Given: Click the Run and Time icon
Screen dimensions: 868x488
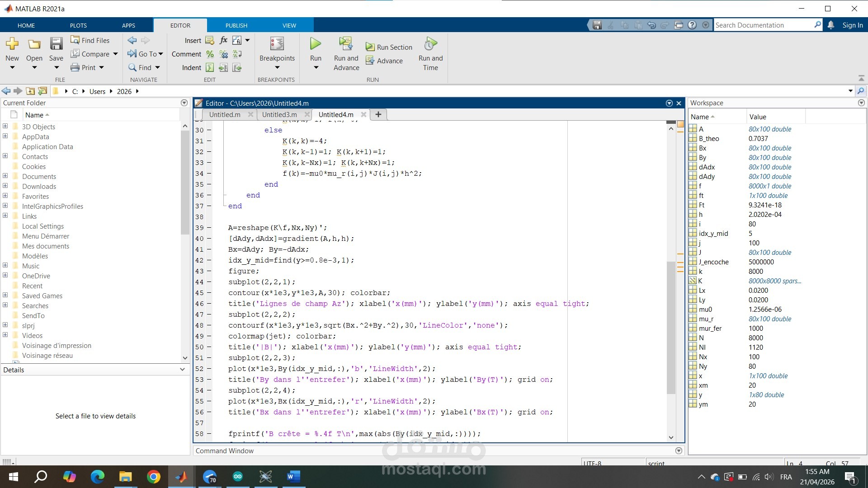Looking at the screenshot, I should [x=430, y=44].
